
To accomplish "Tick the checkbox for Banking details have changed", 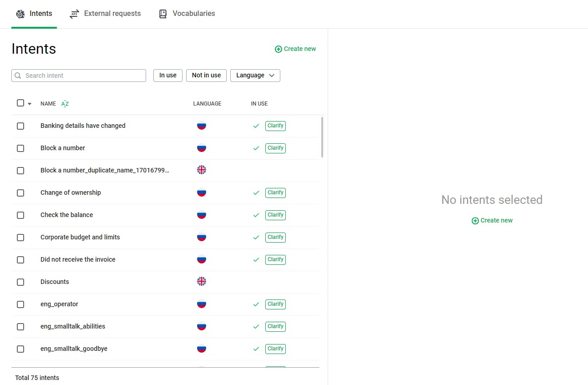I will pos(20,126).
